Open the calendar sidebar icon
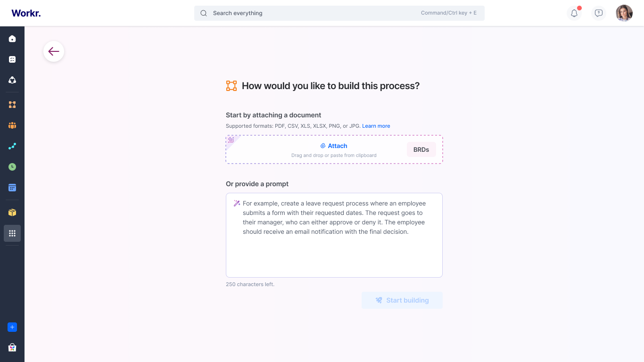 12,188
